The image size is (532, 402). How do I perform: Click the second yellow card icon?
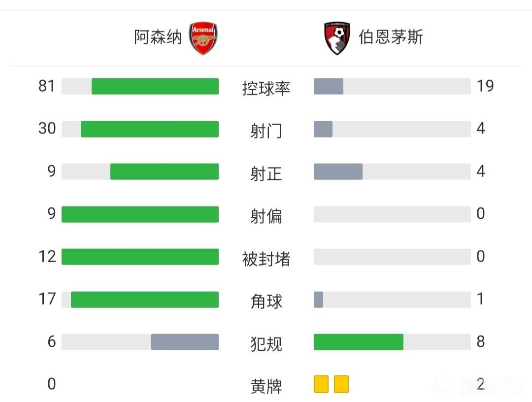[x=341, y=384]
